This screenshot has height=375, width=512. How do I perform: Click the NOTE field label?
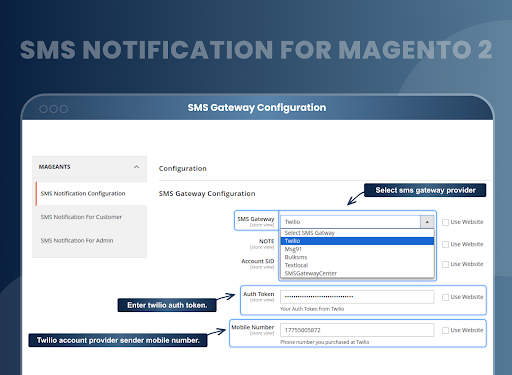pos(267,241)
